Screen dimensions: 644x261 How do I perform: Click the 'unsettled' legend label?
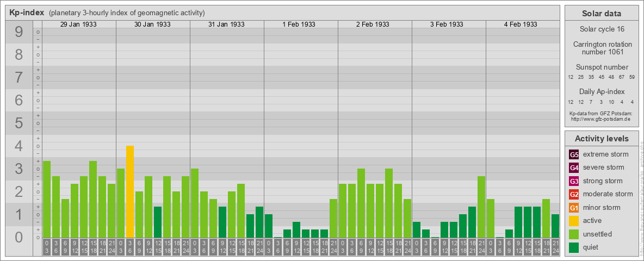598,234
